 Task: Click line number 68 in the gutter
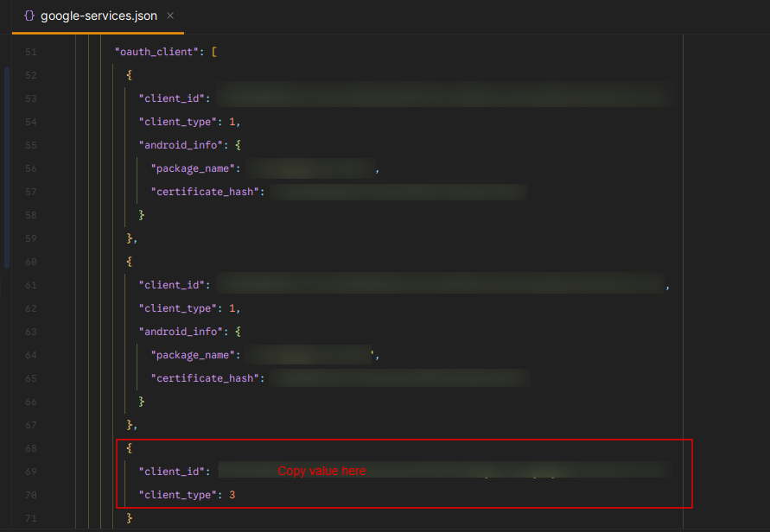[x=31, y=448]
